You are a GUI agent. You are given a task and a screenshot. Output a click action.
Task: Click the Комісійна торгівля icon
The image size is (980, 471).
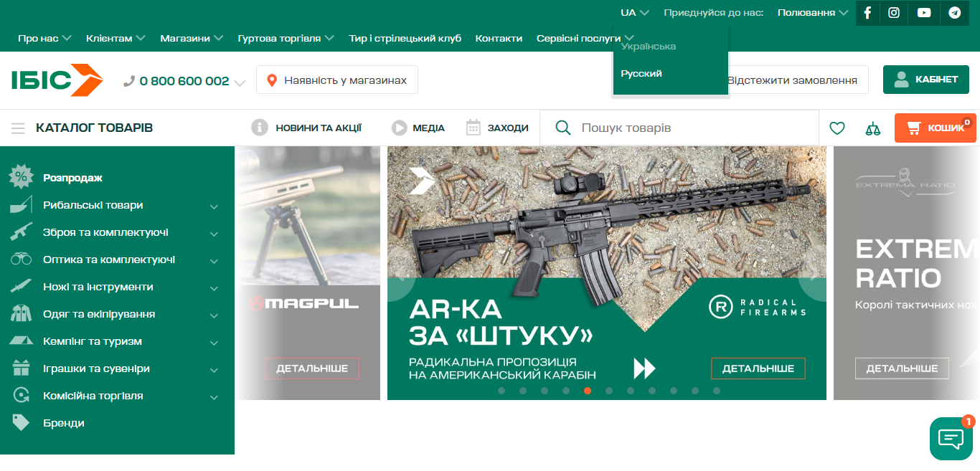click(x=21, y=396)
